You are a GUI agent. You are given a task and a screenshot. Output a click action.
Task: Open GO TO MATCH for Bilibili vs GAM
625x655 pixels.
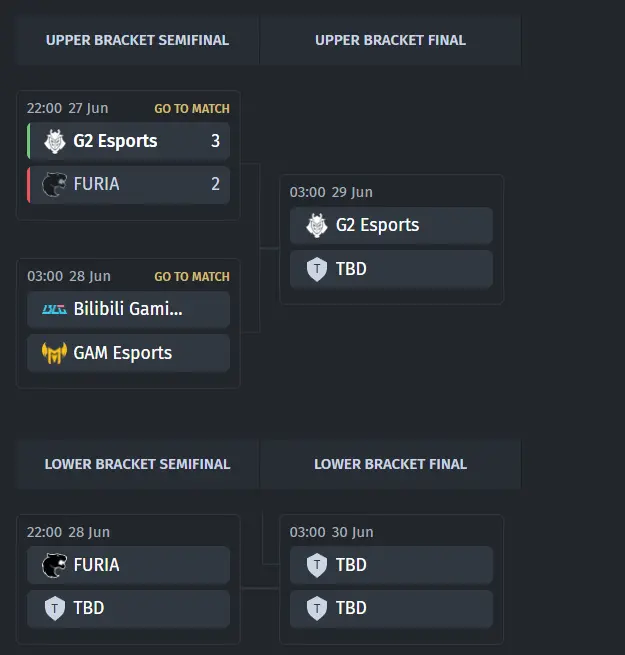pos(192,277)
